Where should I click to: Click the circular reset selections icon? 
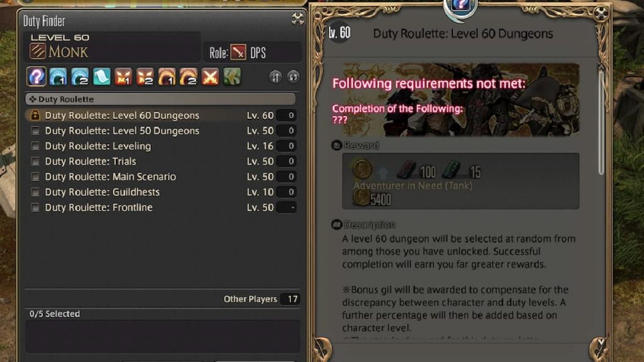(x=293, y=77)
